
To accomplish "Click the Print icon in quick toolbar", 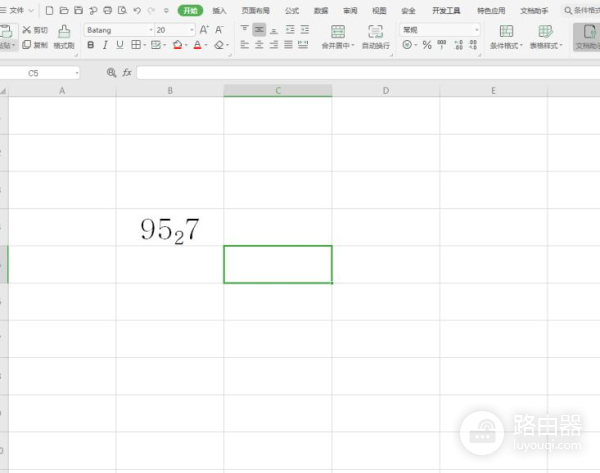I will pyautogui.click(x=107, y=10).
